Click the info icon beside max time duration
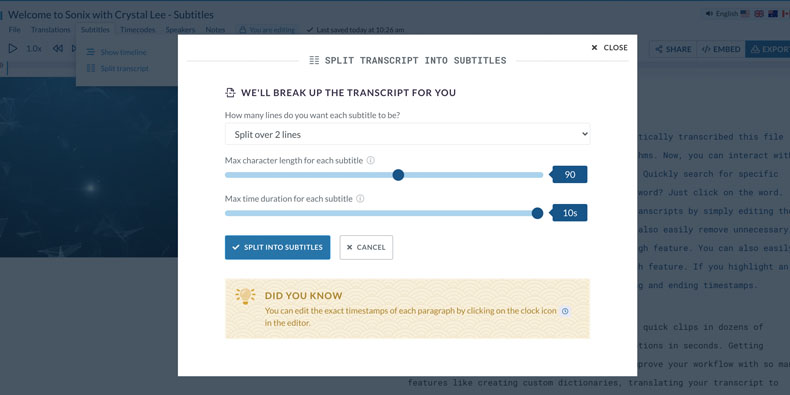 (360, 199)
